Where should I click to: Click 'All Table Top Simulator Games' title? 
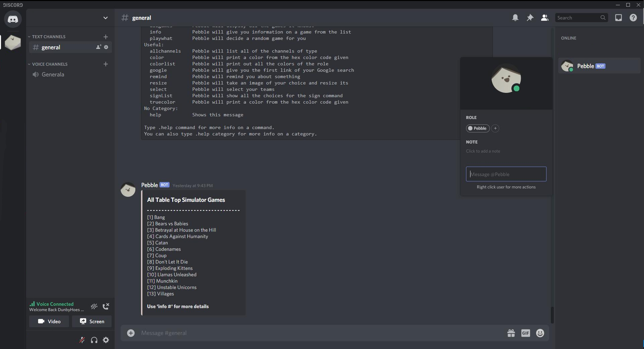point(186,200)
